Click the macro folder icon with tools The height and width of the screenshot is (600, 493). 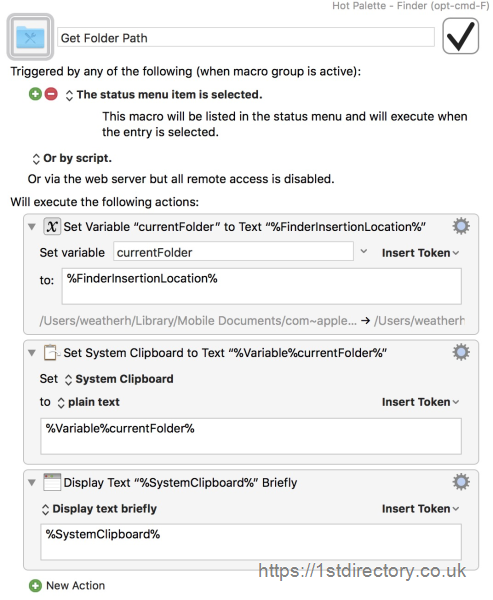(x=30, y=37)
